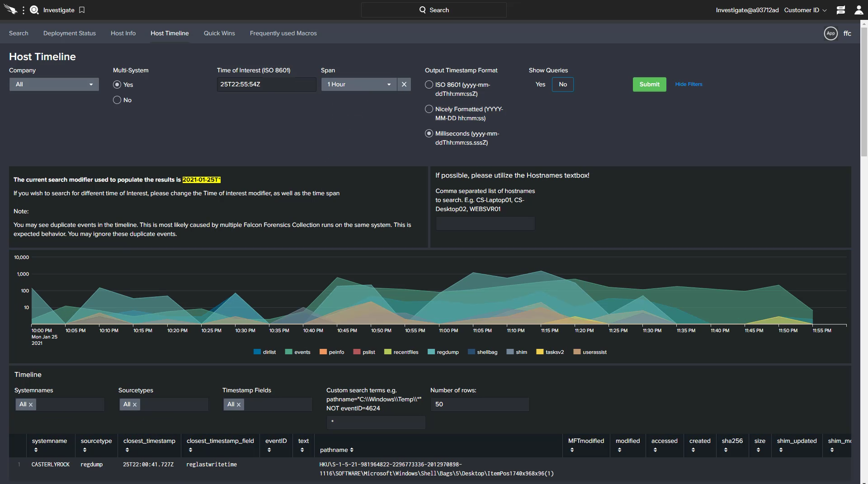Open the Systemnames multiselect field

59,404
